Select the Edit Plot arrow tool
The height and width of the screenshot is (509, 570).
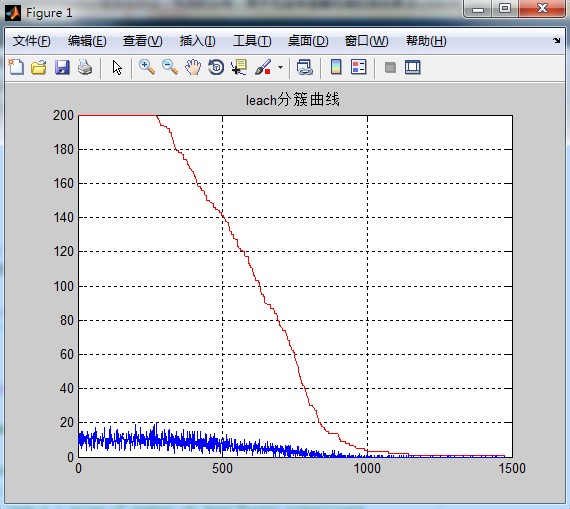[x=117, y=68]
